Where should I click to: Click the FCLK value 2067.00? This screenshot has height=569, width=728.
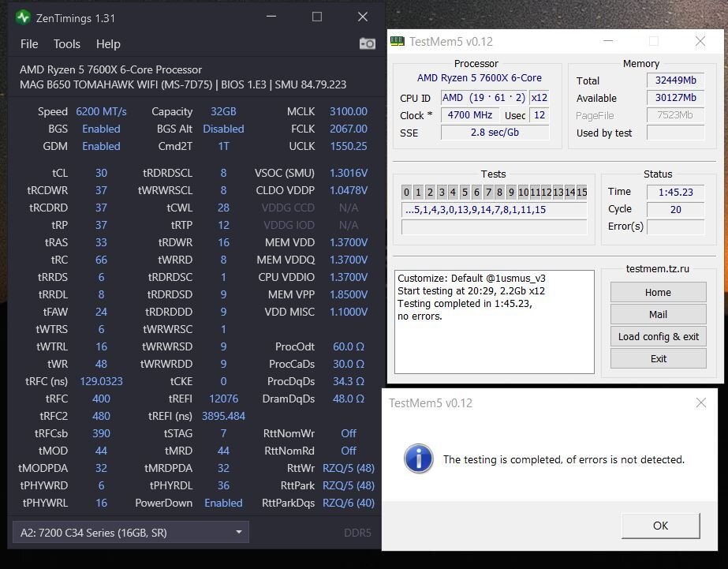click(348, 129)
